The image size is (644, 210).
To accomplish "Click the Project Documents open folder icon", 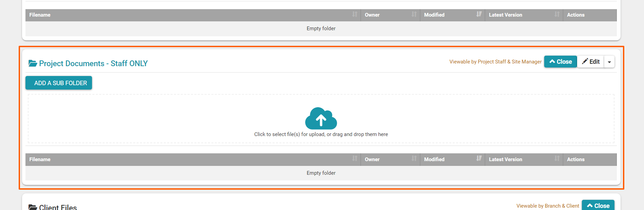I will click(x=33, y=63).
